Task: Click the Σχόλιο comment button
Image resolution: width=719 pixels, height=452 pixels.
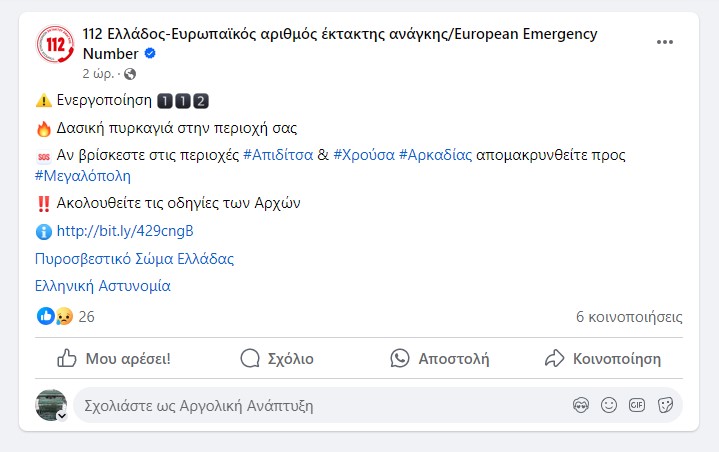Action: [277, 358]
